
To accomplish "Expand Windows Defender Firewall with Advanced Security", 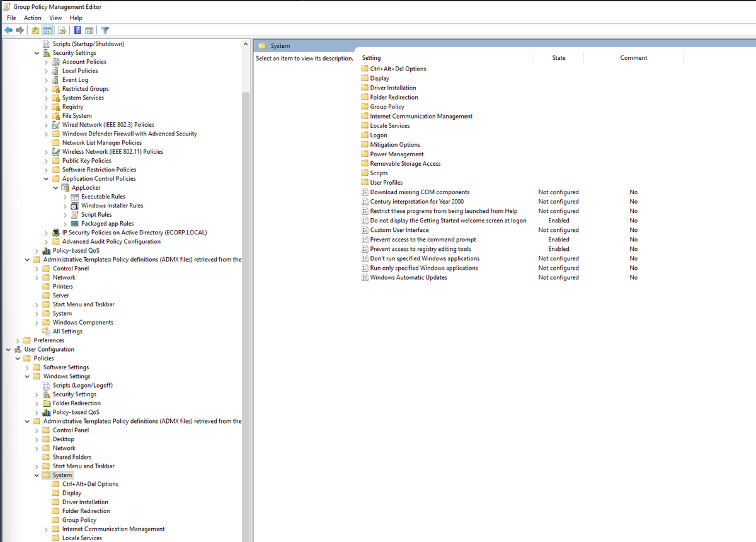I will click(46, 134).
